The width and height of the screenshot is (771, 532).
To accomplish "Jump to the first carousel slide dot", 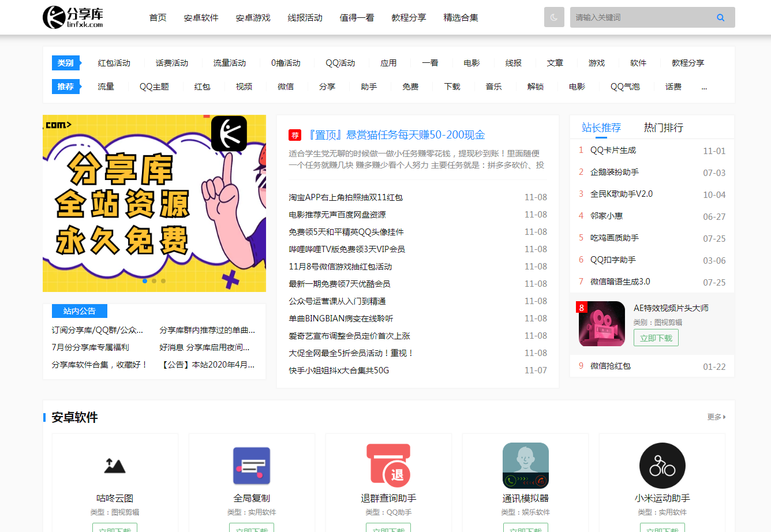I will tap(144, 281).
